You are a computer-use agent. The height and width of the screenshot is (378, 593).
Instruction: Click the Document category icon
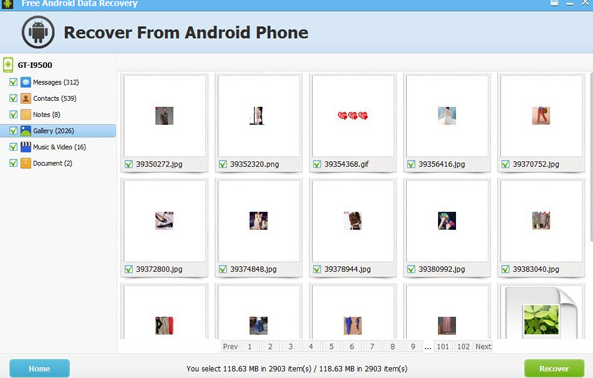pyautogui.click(x=26, y=163)
